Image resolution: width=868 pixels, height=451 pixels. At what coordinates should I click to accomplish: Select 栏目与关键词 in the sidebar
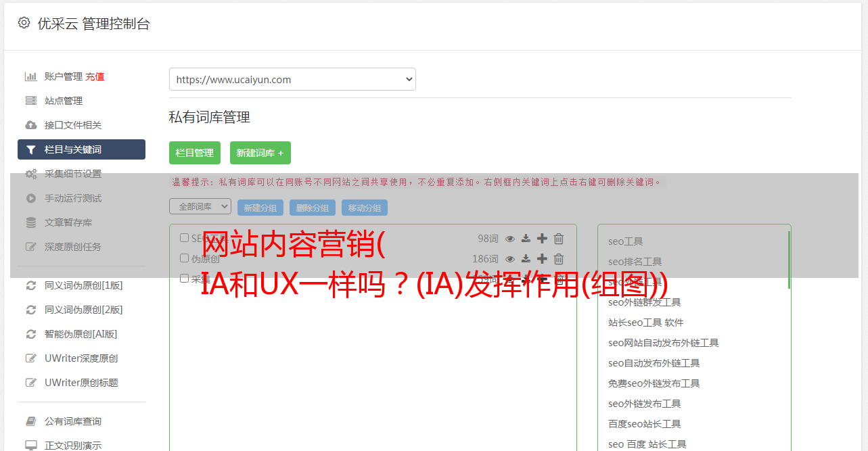coord(81,149)
